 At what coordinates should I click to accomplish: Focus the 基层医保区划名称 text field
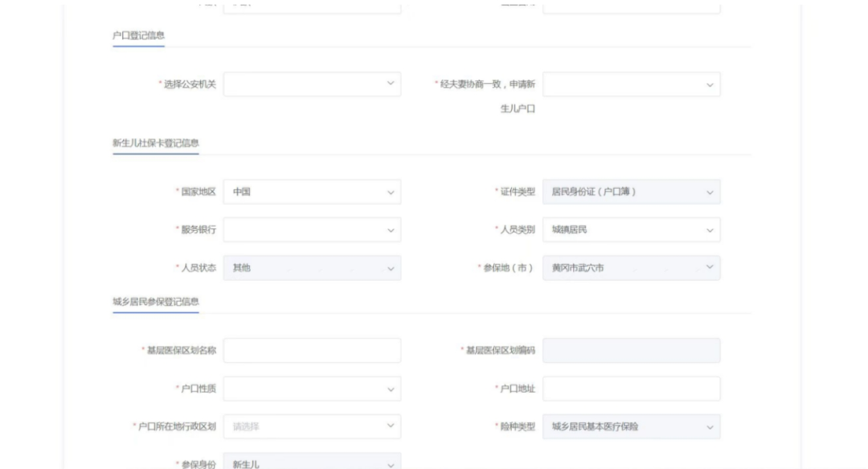(x=311, y=351)
